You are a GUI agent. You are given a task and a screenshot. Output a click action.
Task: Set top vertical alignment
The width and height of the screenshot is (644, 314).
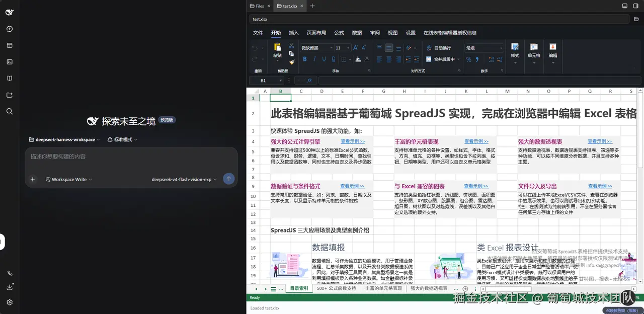click(x=379, y=47)
